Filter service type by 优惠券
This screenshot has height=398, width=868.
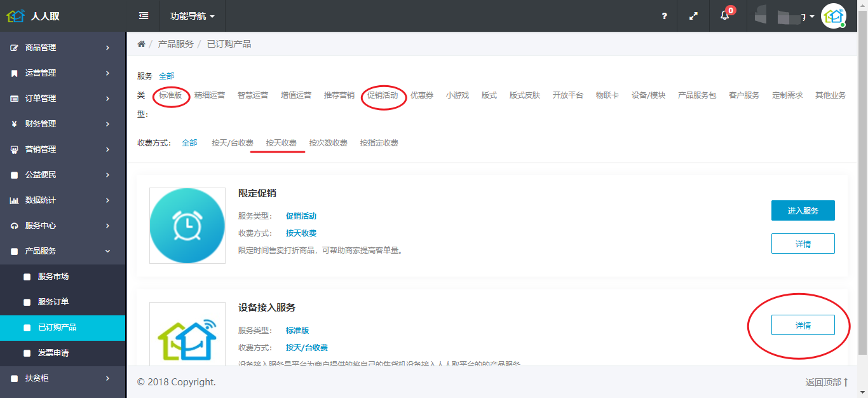pos(422,95)
